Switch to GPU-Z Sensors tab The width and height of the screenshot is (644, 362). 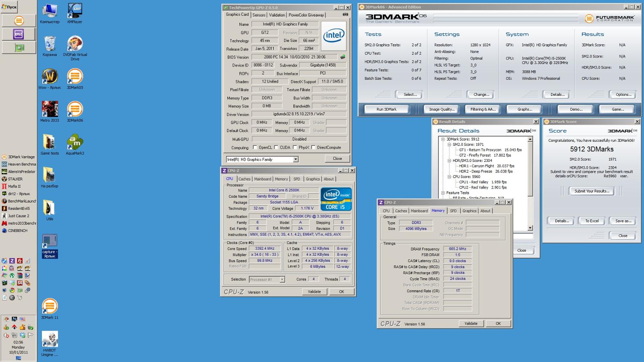(259, 15)
